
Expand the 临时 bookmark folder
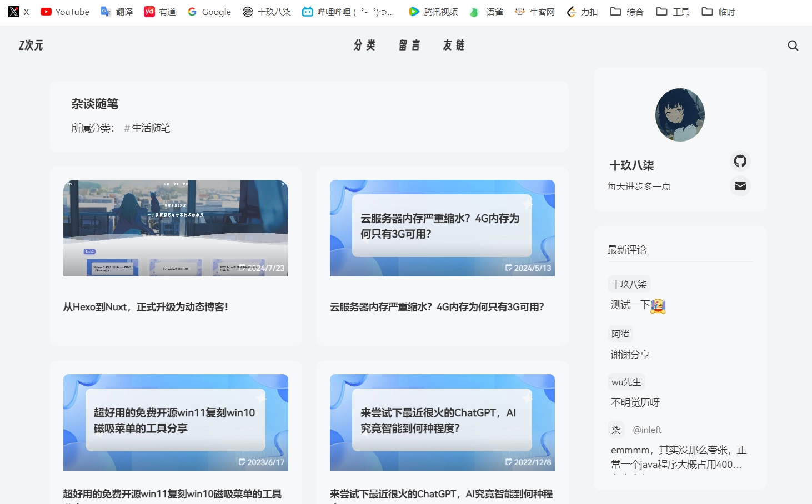pyautogui.click(x=718, y=12)
